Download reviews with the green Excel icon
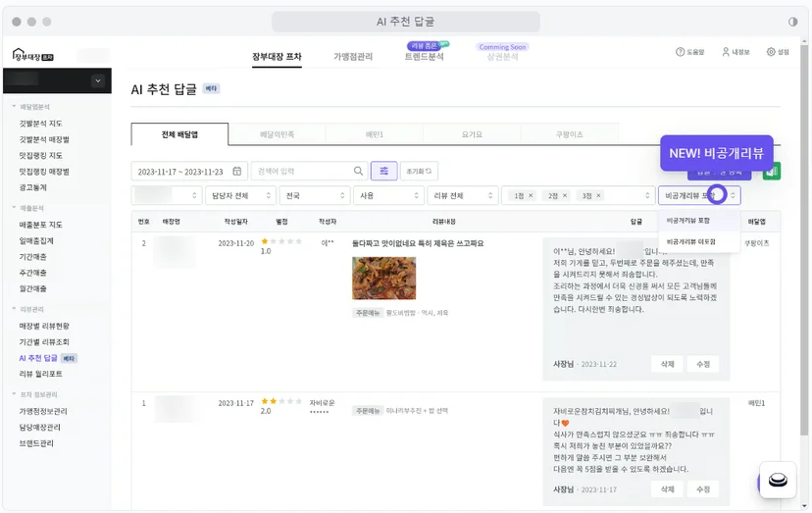812x513 pixels. point(772,171)
